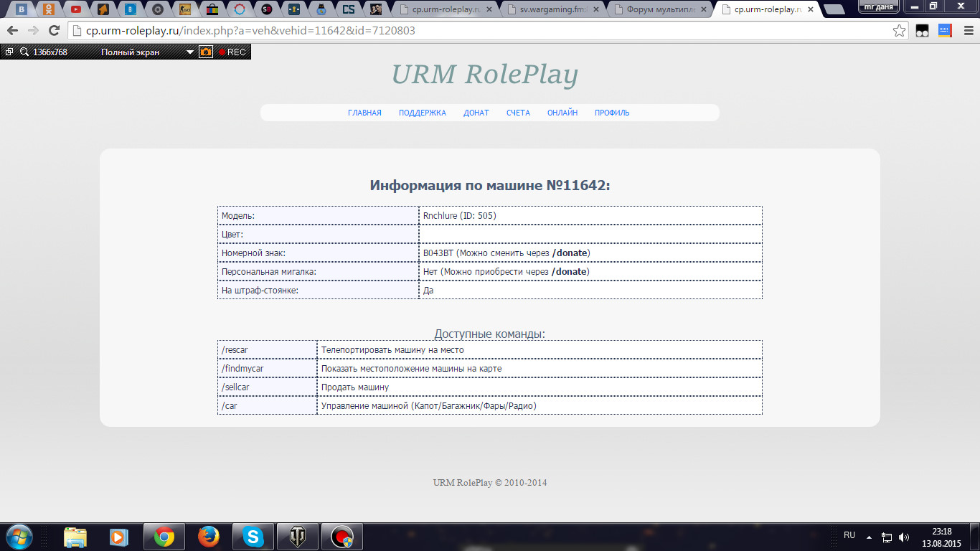The width and height of the screenshot is (980, 551).
Task: Click the Модель label cell
Action: pyautogui.click(x=319, y=215)
